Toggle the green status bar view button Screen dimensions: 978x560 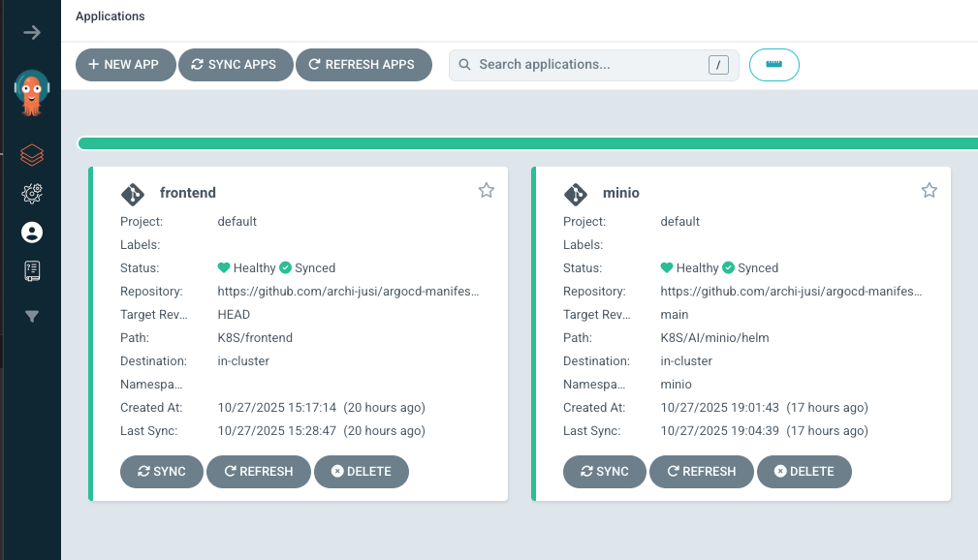coord(773,65)
